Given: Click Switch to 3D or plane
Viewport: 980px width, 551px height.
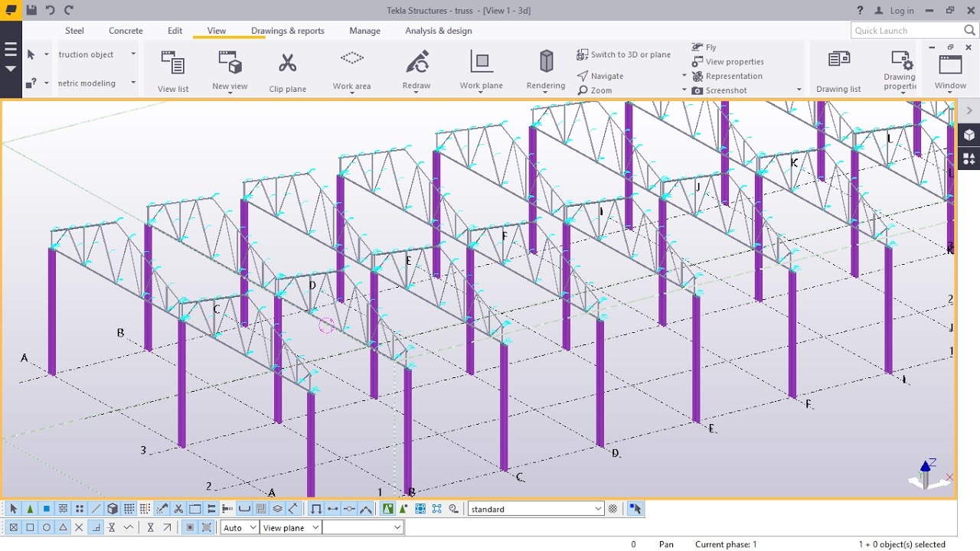Looking at the screenshot, I should 623,55.
